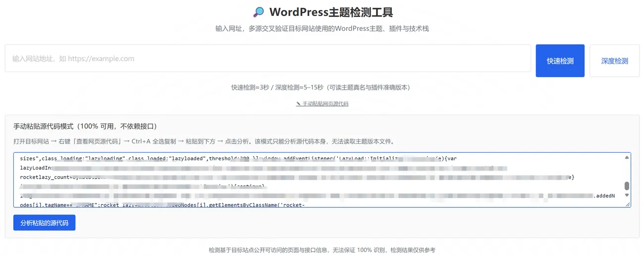Click the textarea scrollbar down arrow

point(627,195)
